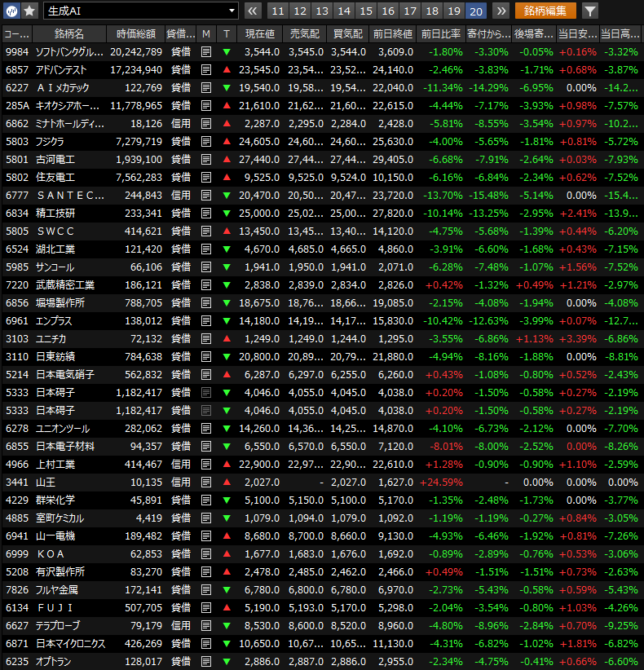
Task: Select the 9984 stock code cell
Action: point(16,51)
